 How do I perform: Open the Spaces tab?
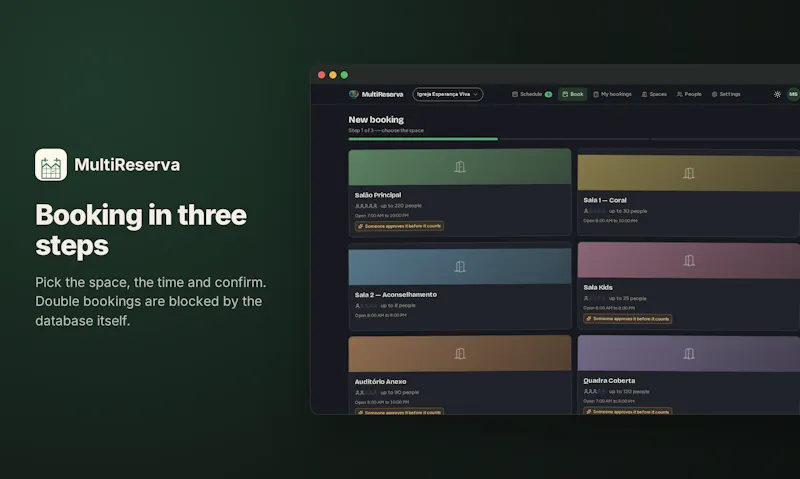[x=654, y=94]
